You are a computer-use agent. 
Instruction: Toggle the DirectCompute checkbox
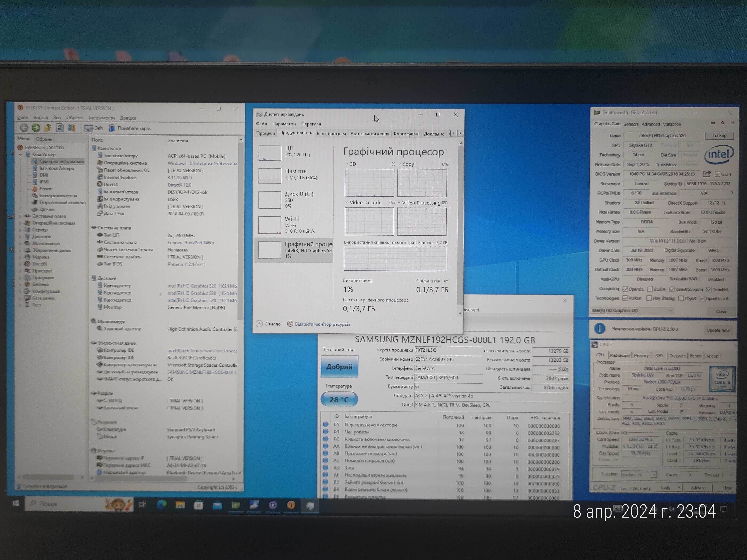coord(672,289)
